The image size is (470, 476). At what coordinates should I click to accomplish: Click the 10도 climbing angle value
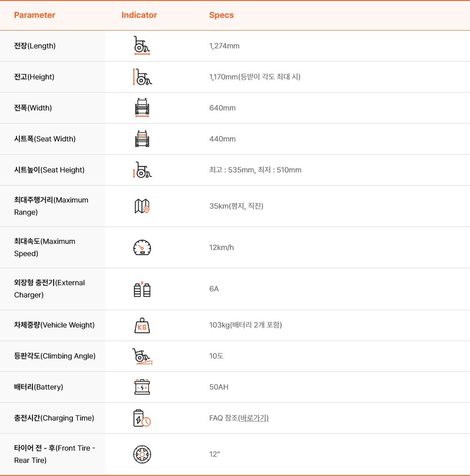[x=216, y=356]
